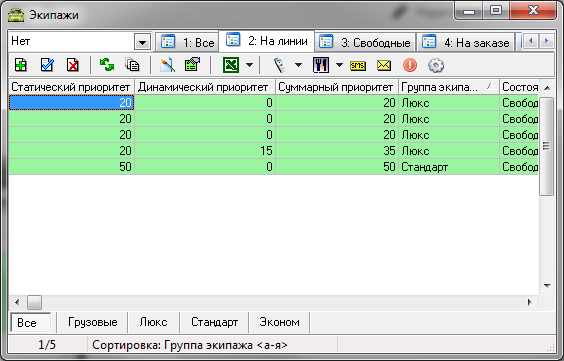Click the Сортировка: Группа экипажа status text
This screenshot has height=361, width=564.
pos(190,345)
